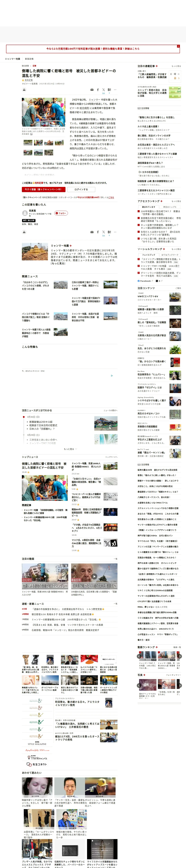
Task: Open the X and xAI logo thumbnail
Action: coord(110,543)
